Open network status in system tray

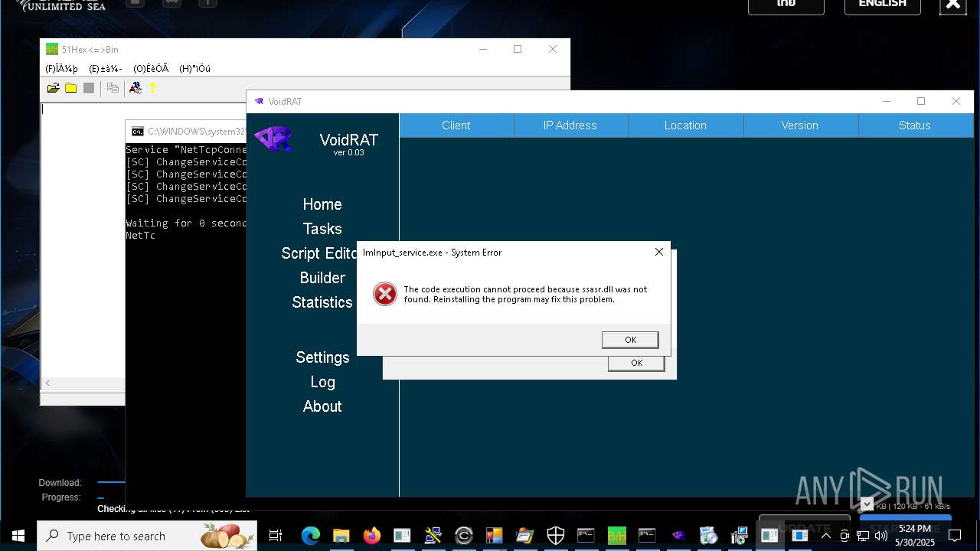[x=863, y=536]
